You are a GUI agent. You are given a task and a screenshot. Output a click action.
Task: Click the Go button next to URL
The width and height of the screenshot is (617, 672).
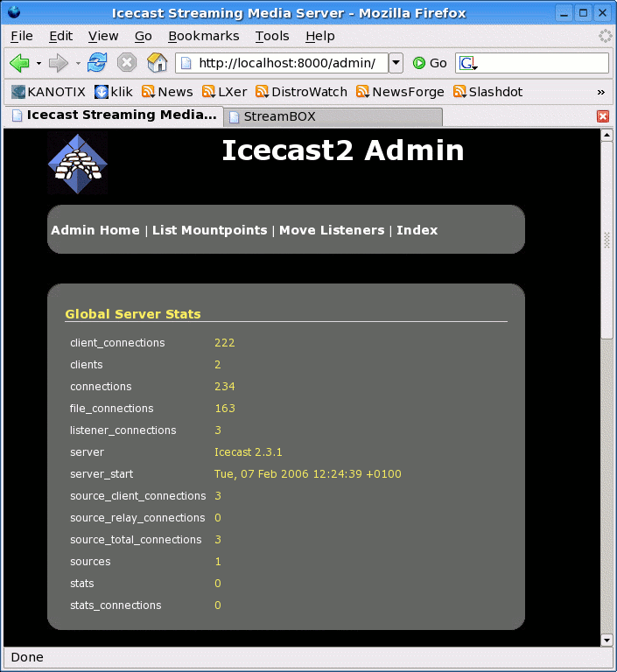coord(430,63)
